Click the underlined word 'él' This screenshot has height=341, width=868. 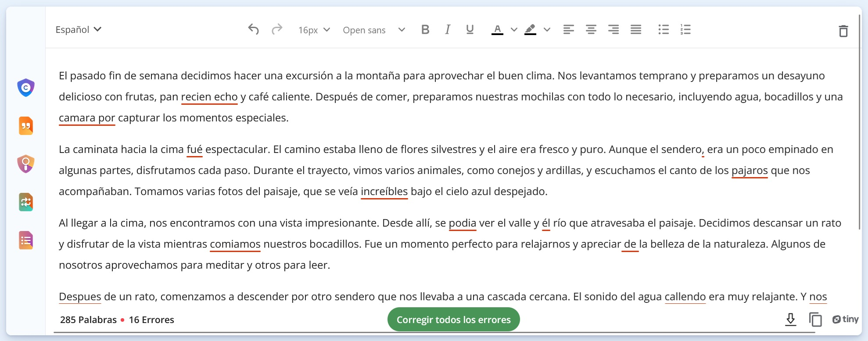pos(546,223)
